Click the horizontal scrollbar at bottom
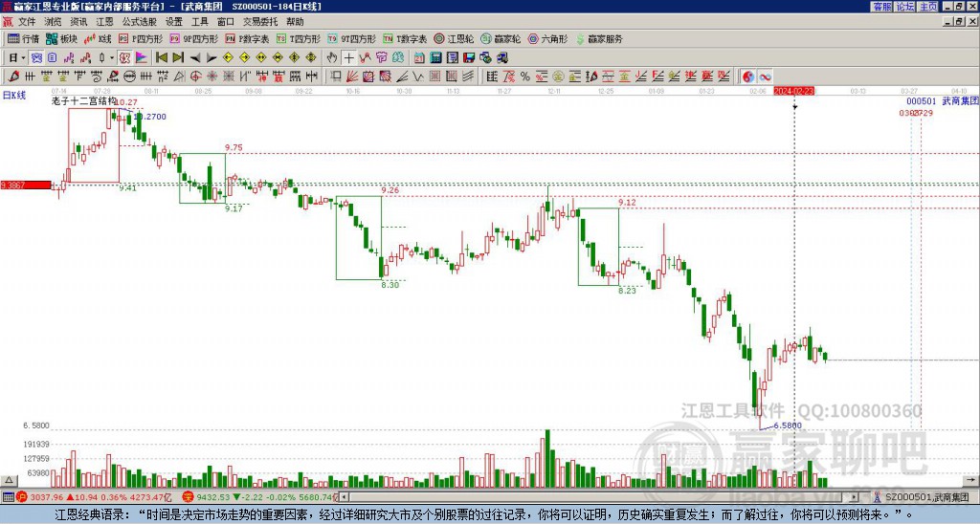Image resolution: width=980 pixels, height=524 pixels. (x=600, y=497)
